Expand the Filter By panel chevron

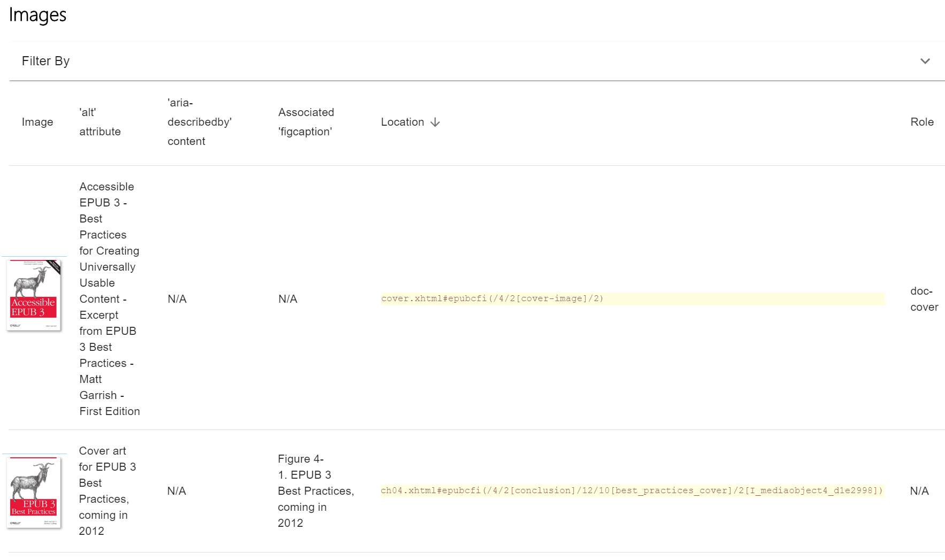pyautogui.click(x=925, y=61)
